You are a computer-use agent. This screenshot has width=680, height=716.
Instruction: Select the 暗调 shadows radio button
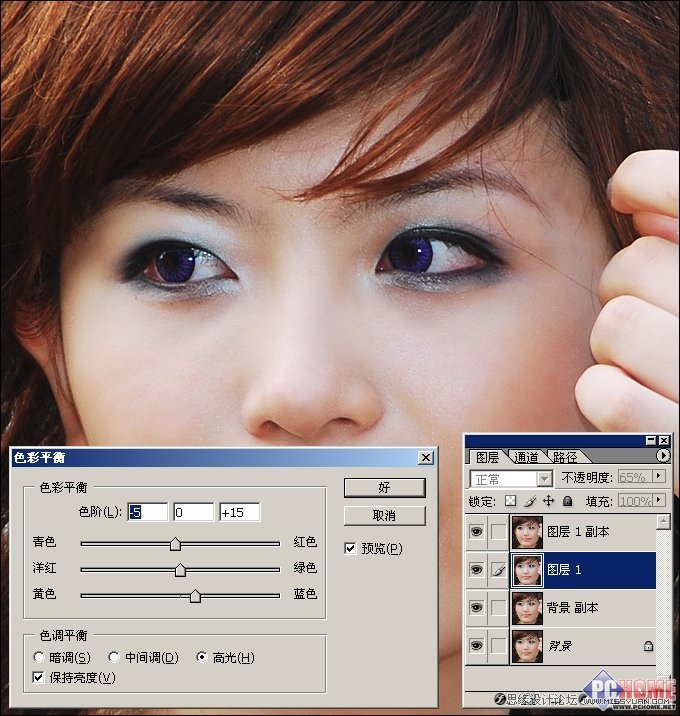(x=39, y=657)
